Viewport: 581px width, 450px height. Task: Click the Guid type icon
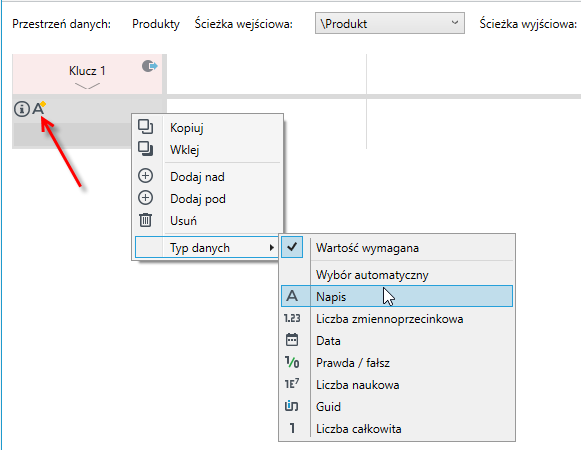pyautogui.click(x=292, y=406)
